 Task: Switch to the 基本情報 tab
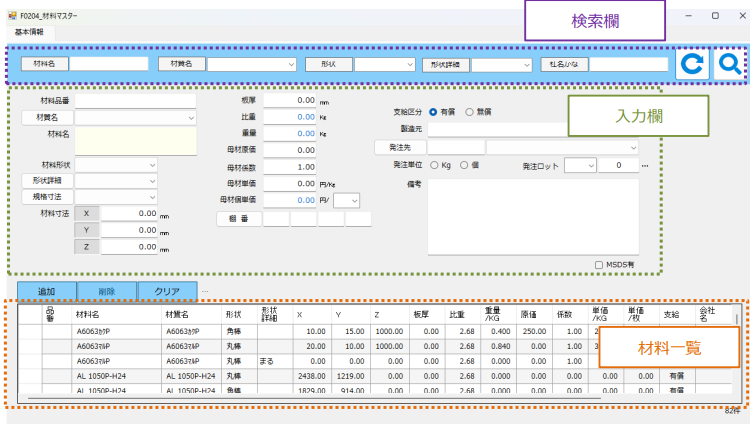point(29,32)
